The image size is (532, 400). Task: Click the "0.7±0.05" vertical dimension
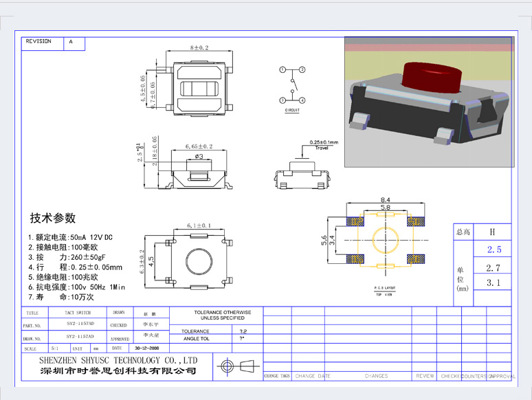(x=153, y=95)
